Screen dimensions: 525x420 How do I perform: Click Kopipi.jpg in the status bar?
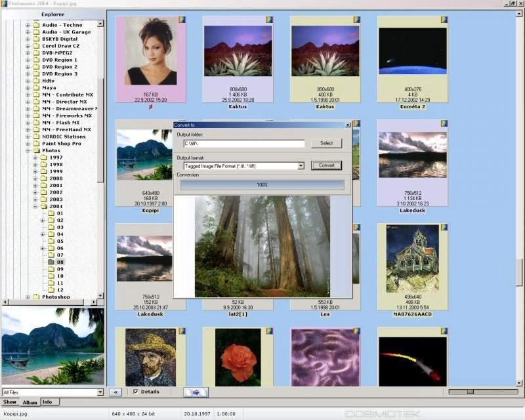point(15,414)
